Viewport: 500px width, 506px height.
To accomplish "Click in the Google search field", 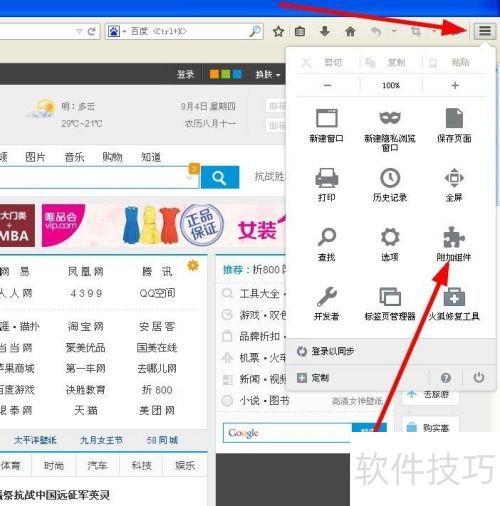I will [x=287, y=433].
